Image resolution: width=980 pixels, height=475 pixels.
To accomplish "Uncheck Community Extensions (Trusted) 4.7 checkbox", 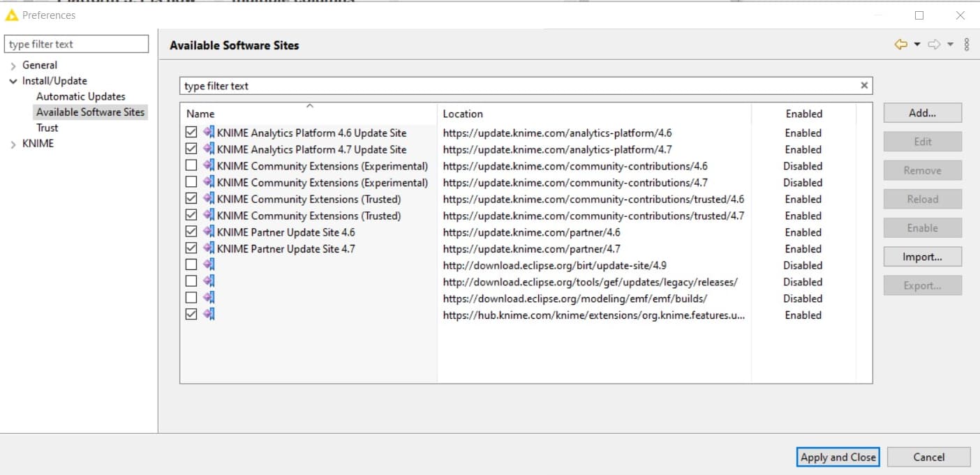I will tap(191, 216).
